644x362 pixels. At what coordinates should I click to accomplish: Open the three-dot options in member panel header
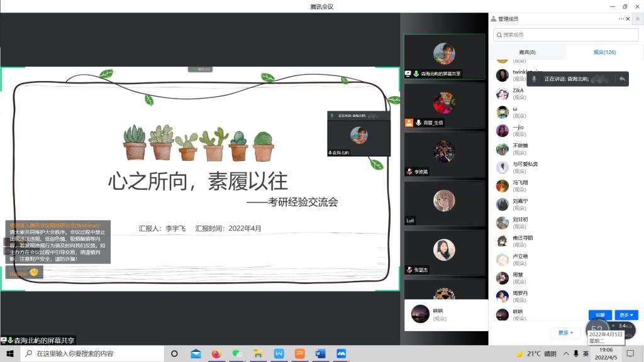(621, 19)
